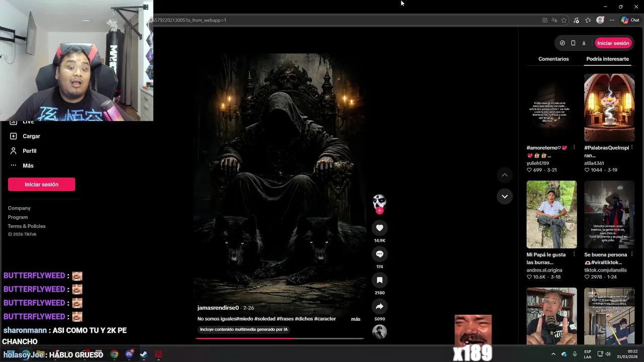Open Dota 2 from the taskbar
Image resolution: width=644 pixels, height=362 pixels.
158,354
